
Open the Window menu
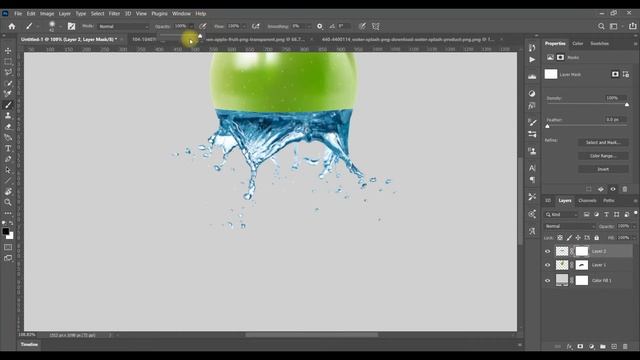(x=181, y=13)
